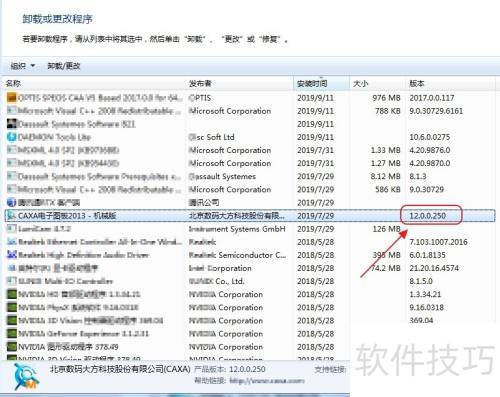Select the CAXA电子图板2013 - 机械版 entry name
This screenshot has height=397, width=500.
click(x=67, y=216)
